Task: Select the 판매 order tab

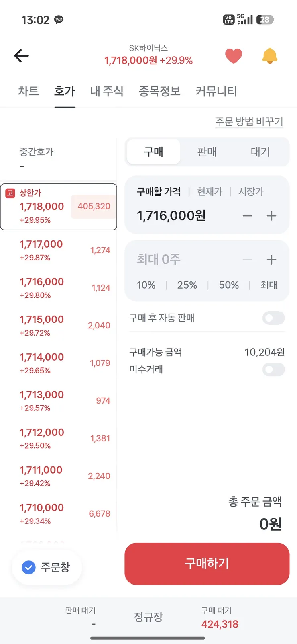Action: tap(207, 152)
